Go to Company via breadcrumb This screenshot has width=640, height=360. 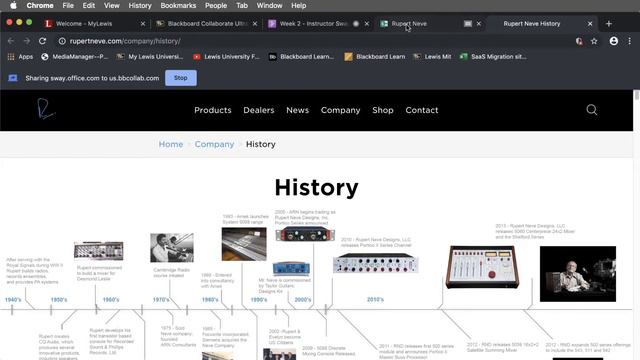click(x=214, y=144)
